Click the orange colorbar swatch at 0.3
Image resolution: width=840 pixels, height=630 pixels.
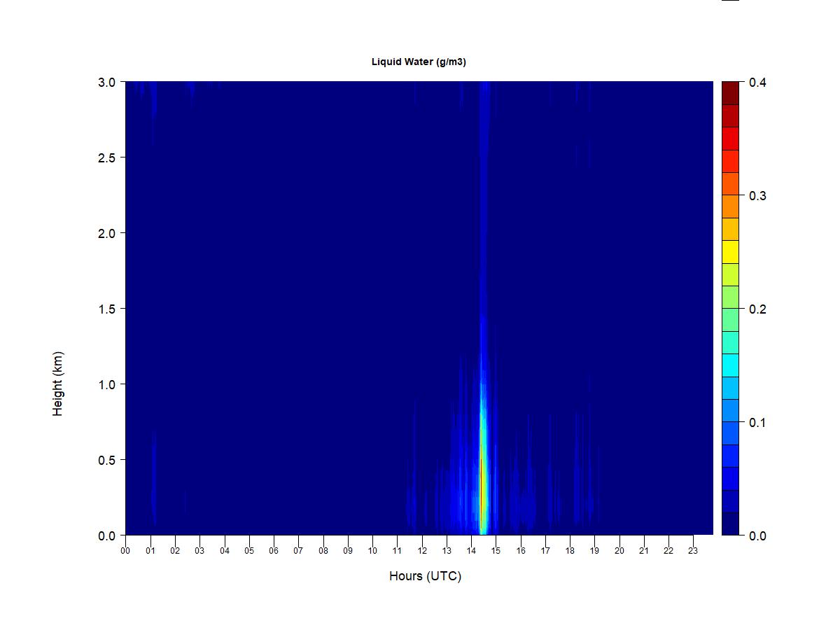(730, 206)
